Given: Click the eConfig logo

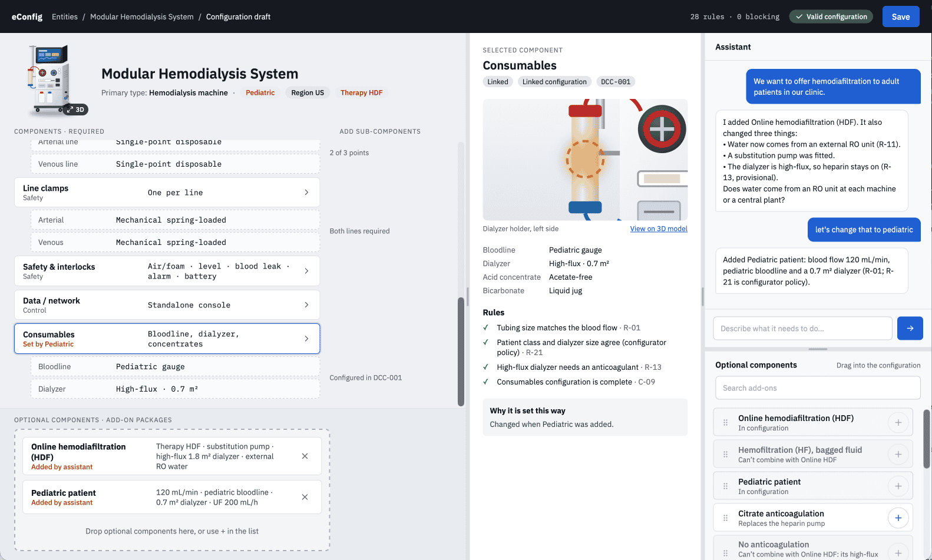Looking at the screenshot, I should tap(27, 16).
